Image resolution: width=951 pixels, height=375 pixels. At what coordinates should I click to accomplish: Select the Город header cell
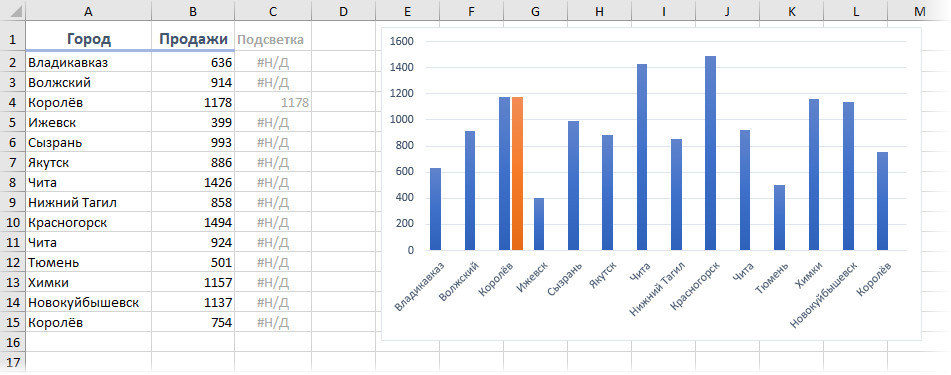coord(89,39)
